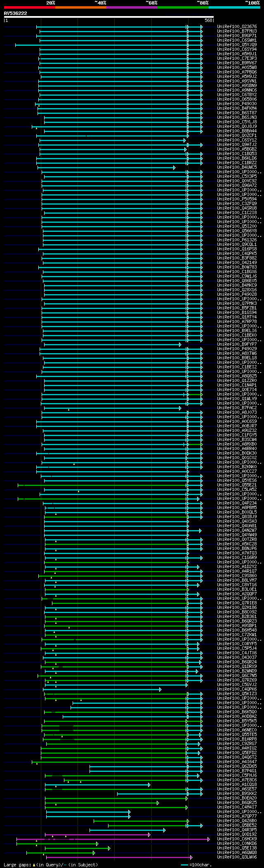Screen dimensions: 264x868
Task: Click the white query sequence ruler bar
Action: point(109,17)
